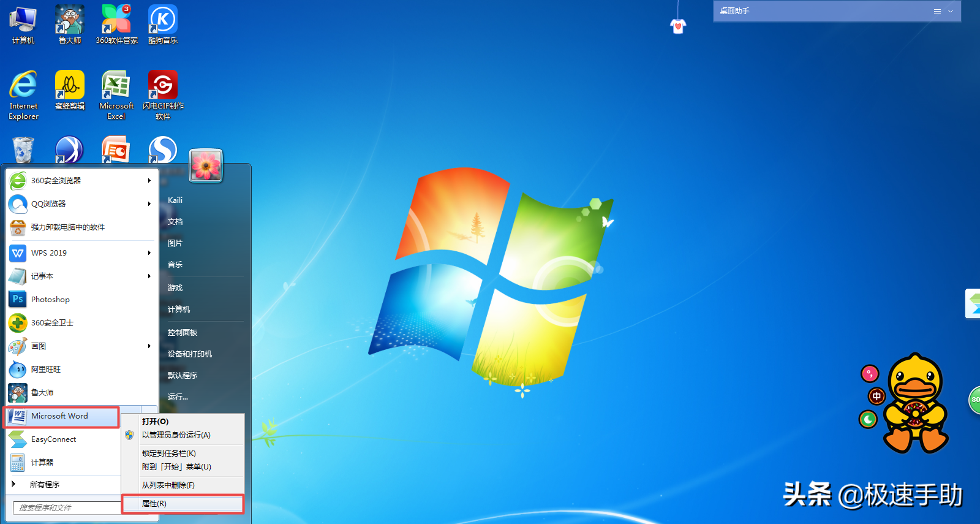
Task: Expand WPS 2019 jump list arrow
Action: pyautogui.click(x=149, y=253)
